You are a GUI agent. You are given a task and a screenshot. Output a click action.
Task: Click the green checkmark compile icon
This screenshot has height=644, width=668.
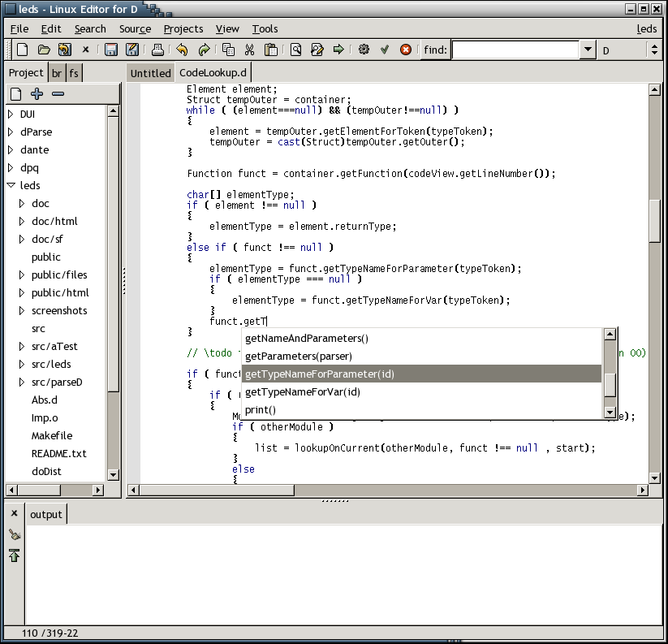pyautogui.click(x=385, y=50)
